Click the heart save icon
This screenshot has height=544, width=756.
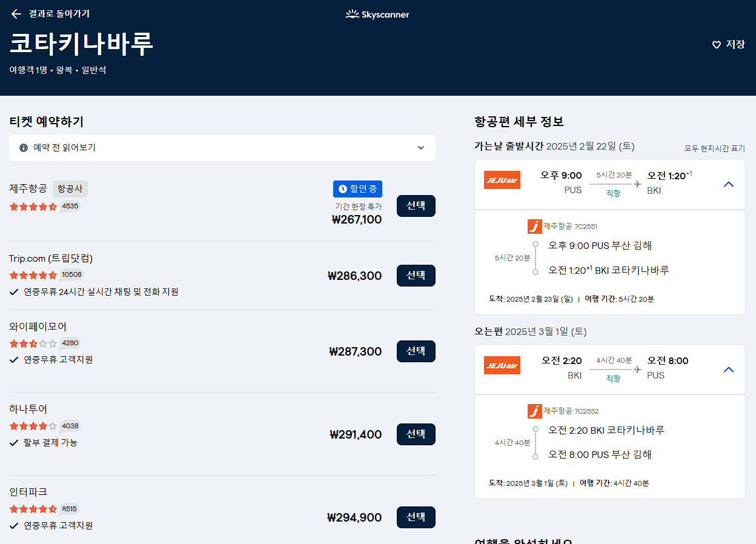(x=717, y=45)
